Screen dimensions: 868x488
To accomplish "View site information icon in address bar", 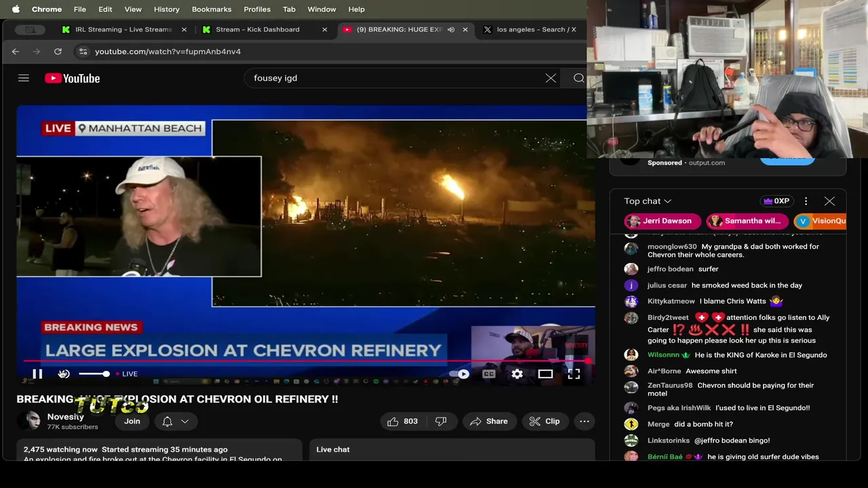I will (x=83, y=52).
